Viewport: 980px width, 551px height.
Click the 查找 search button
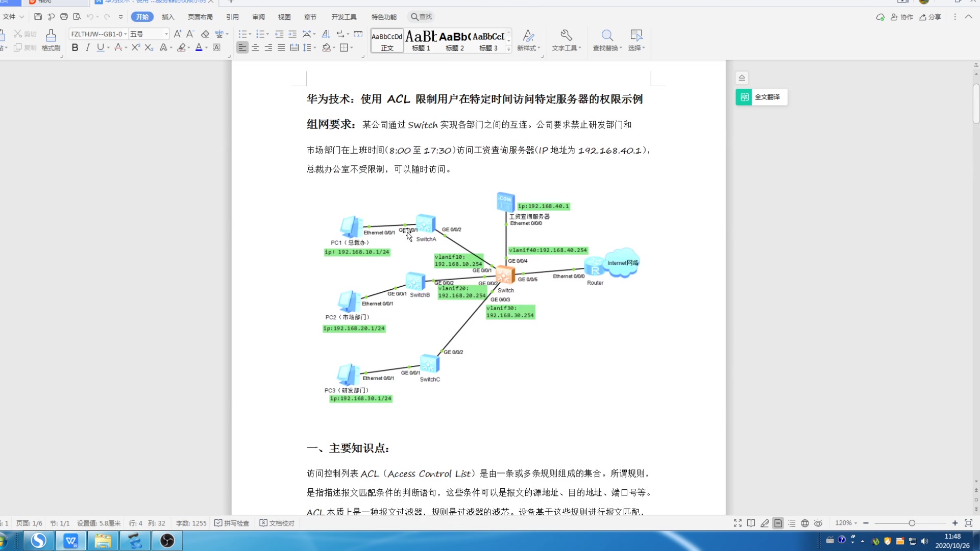(422, 17)
